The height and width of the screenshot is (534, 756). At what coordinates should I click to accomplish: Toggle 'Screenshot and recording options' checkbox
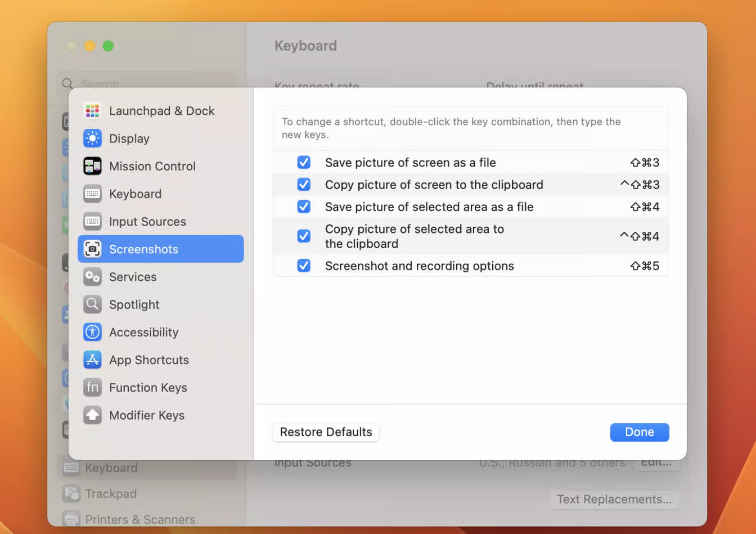pos(304,265)
